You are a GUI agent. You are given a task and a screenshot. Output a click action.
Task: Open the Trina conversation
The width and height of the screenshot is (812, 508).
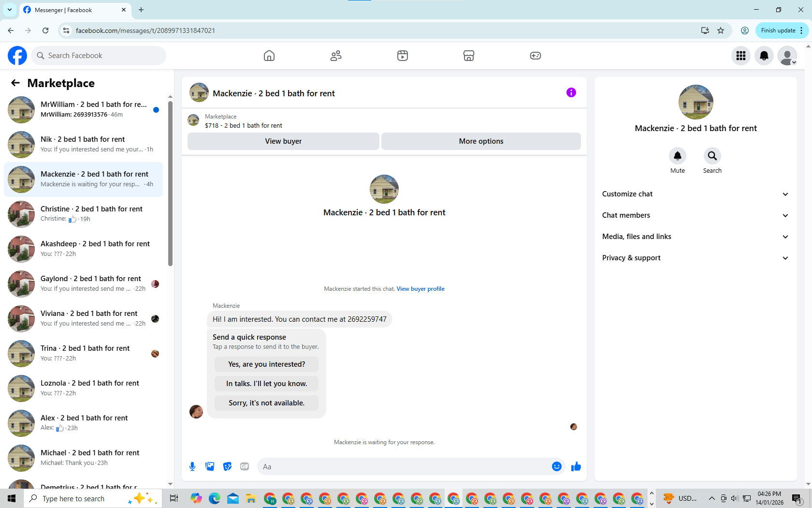tap(83, 354)
